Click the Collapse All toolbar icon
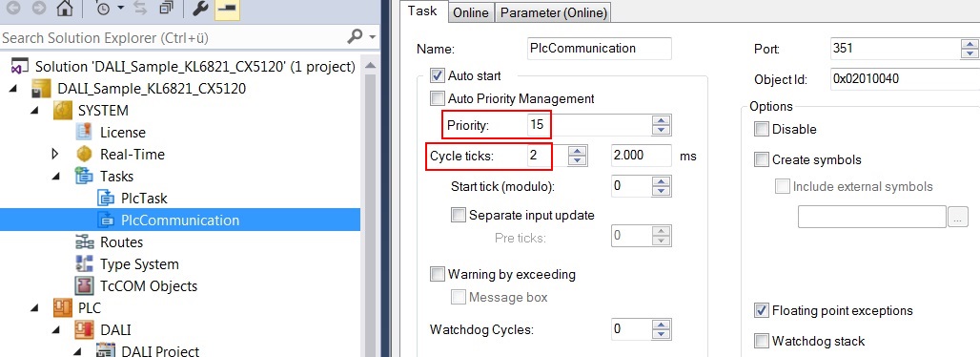The image size is (980, 357). (x=166, y=9)
